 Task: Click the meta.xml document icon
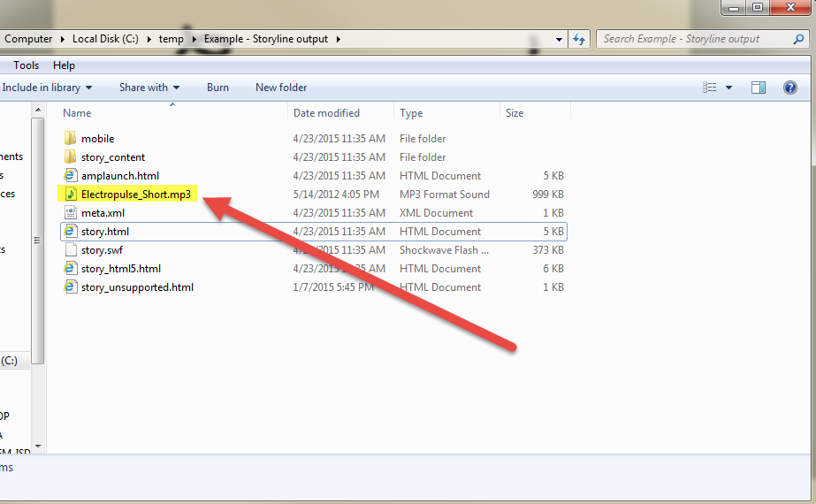click(70, 212)
